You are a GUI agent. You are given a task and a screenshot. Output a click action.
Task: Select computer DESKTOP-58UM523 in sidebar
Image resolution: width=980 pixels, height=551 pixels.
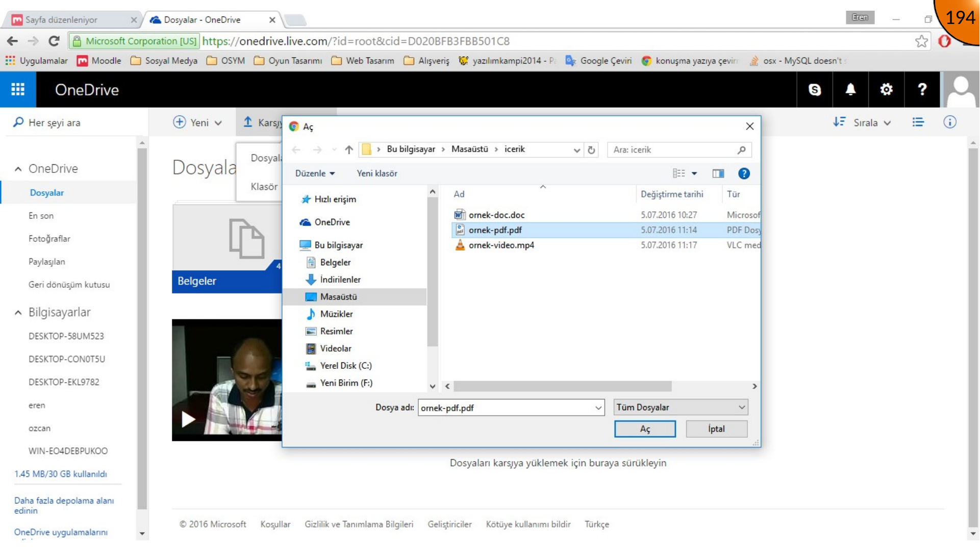66,336
